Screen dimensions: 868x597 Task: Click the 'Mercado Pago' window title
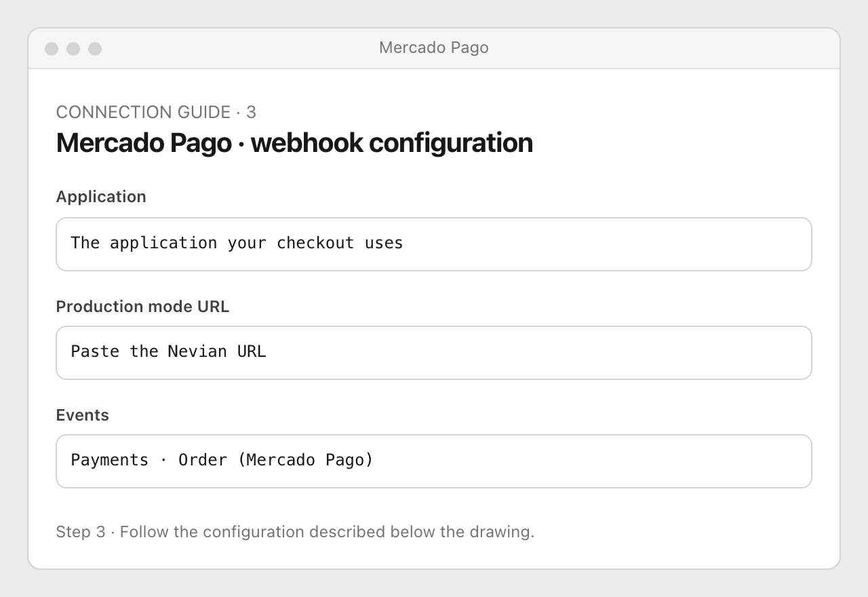coord(434,47)
